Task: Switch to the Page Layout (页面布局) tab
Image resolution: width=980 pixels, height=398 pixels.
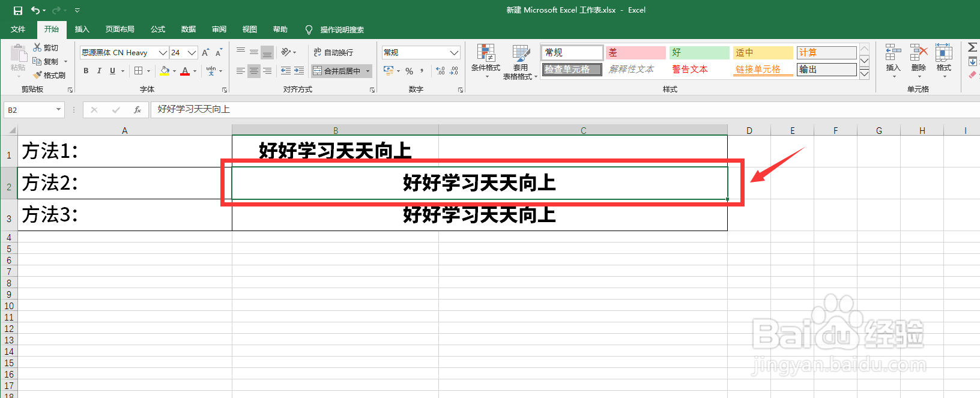Action: (x=119, y=29)
